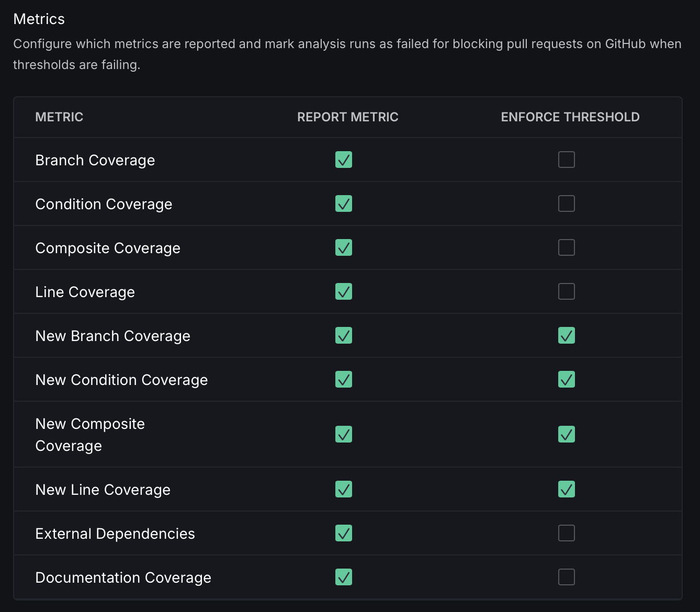Uncheck Documentation Coverage report metric
The height and width of the screenshot is (612, 700).
point(344,577)
